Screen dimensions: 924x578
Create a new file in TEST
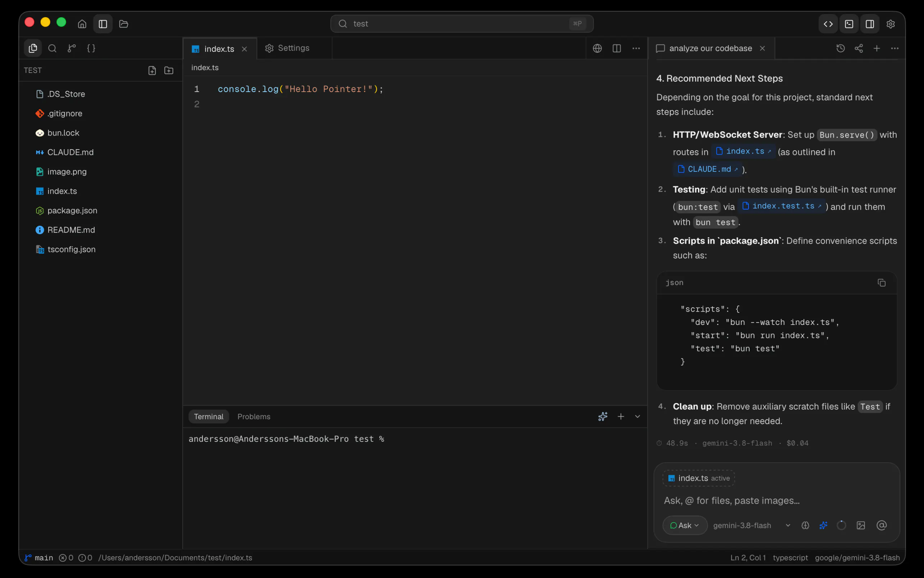(x=152, y=70)
